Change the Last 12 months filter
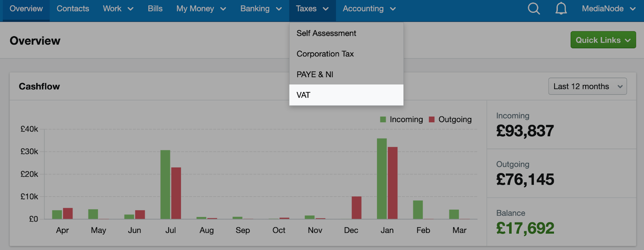The image size is (644, 250). [x=587, y=86]
